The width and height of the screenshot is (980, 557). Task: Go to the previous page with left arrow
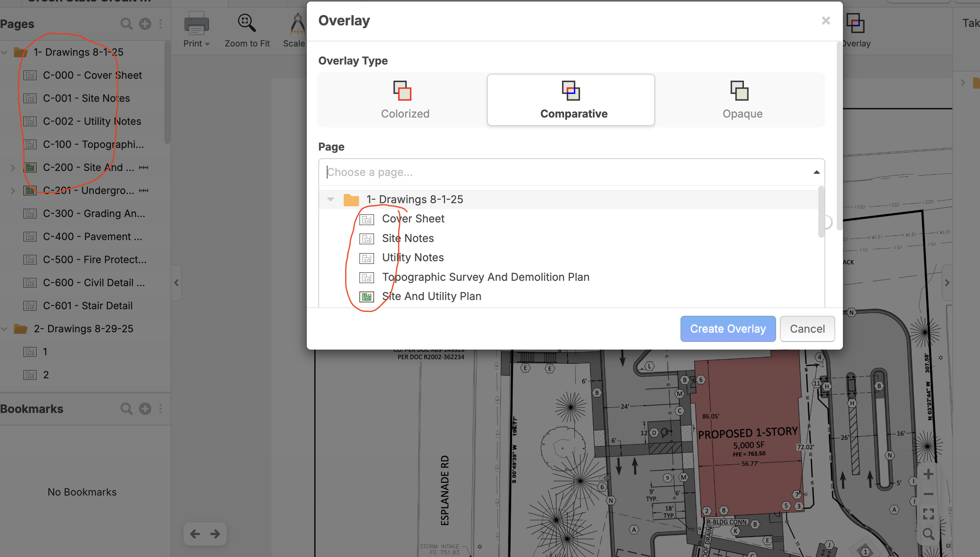(x=195, y=534)
